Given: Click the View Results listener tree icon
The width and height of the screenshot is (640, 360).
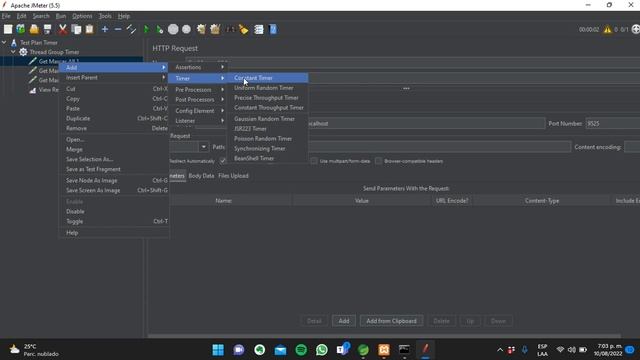Looking at the screenshot, I should click(x=33, y=90).
